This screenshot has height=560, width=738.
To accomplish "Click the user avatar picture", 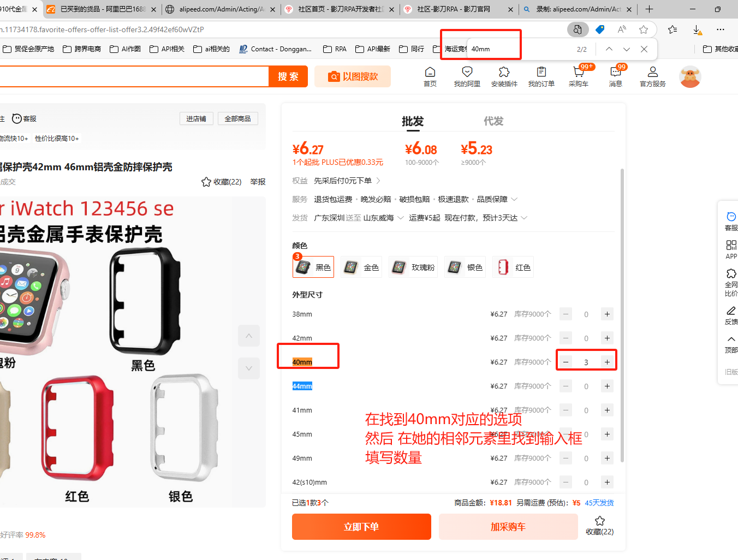I will point(690,77).
